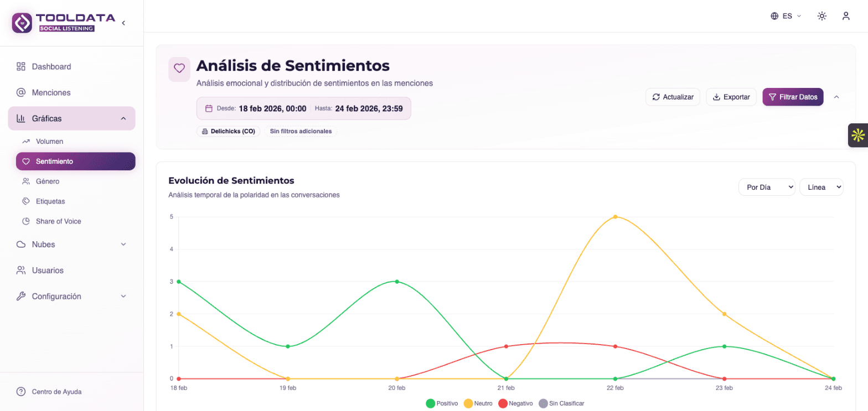The height and width of the screenshot is (411, 868).
Task: Open the Por Día interval dropdown
Action: click(x=767, y=187)
